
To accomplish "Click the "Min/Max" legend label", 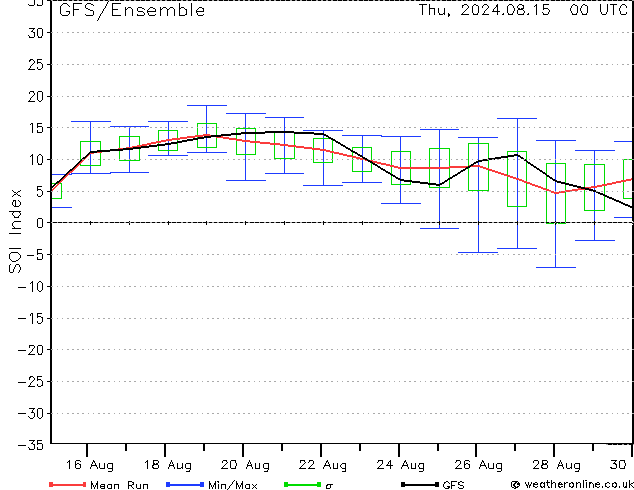I will [233, 485].
